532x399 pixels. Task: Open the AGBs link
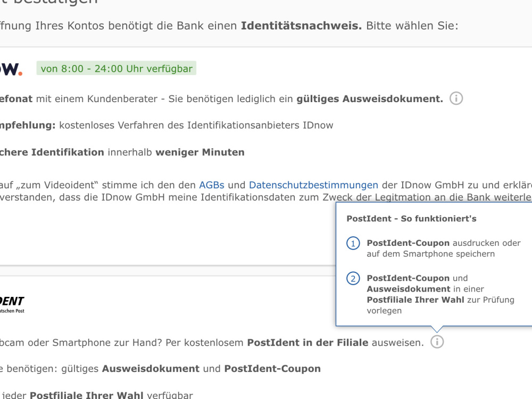212,185
